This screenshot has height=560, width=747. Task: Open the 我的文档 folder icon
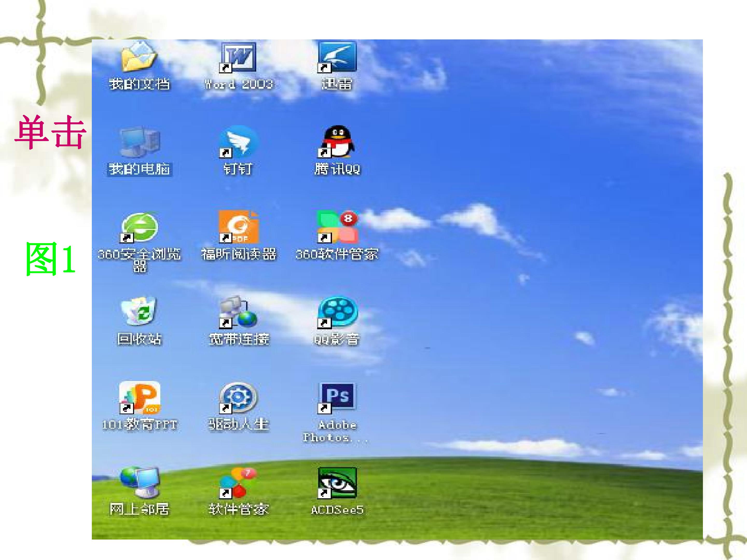coord(139,56)
